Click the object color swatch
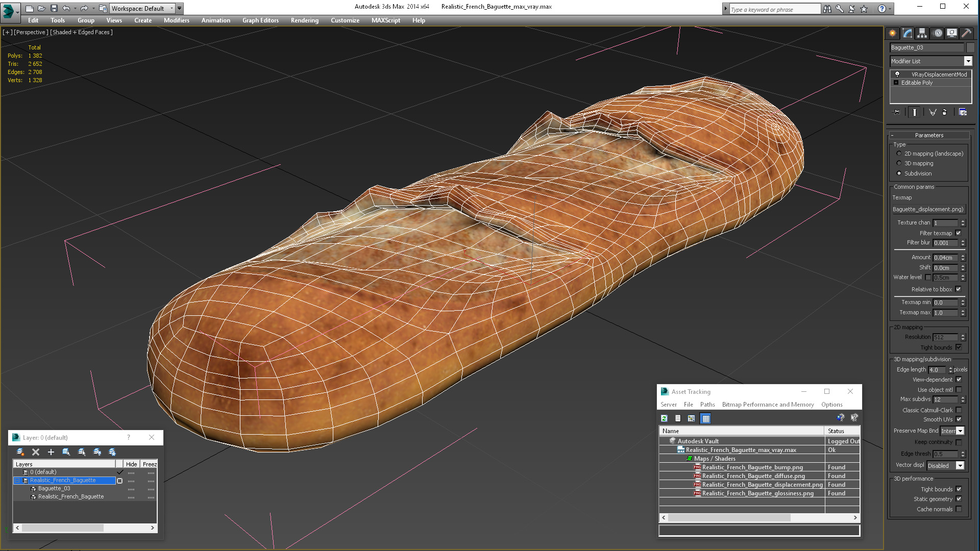The width and height of the screenshot is (980, 551). [x=970, y=47]
